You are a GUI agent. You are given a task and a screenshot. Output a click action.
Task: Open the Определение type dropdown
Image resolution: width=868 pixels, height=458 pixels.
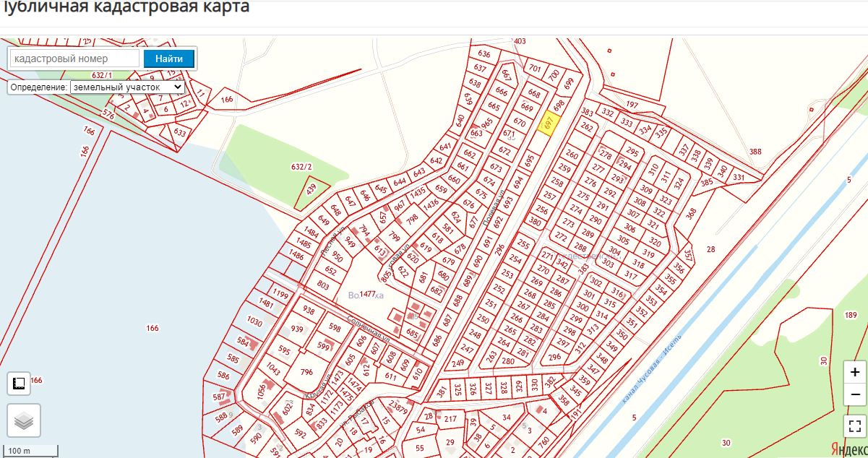pyautogui.click(x=127, y=87)
